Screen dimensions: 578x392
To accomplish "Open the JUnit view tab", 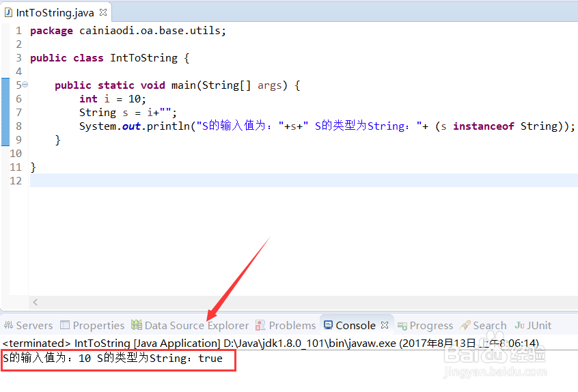I will (533, 325).
